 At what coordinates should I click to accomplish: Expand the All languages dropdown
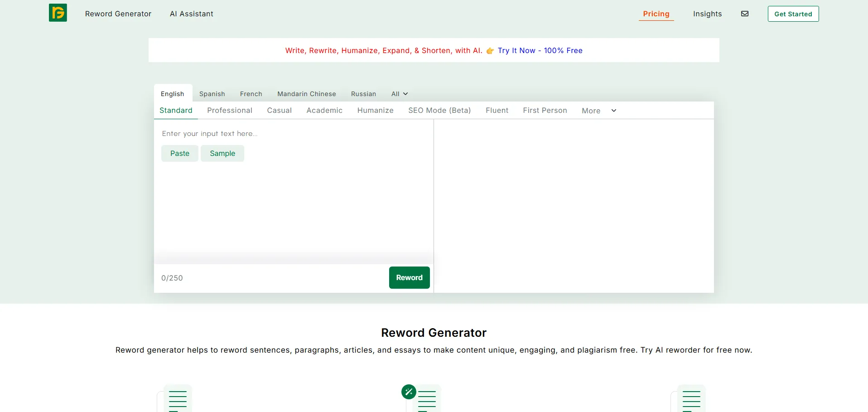[399, 94]
